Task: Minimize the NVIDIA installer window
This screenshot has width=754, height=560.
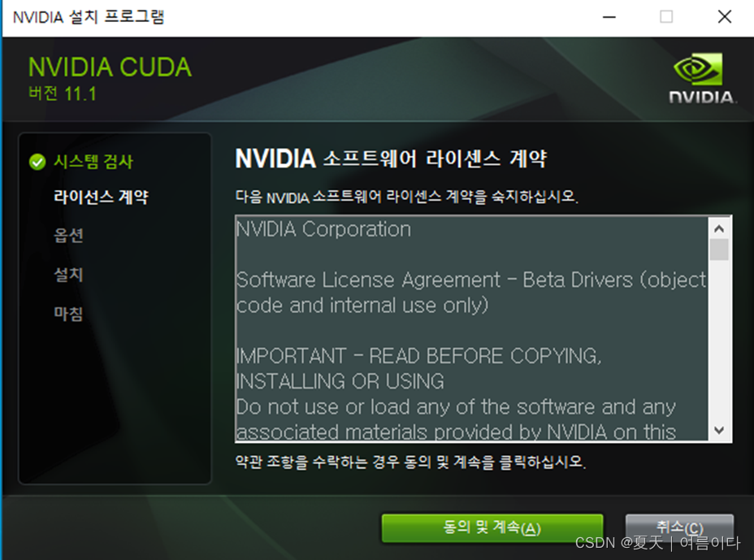Action: (609, 17)
